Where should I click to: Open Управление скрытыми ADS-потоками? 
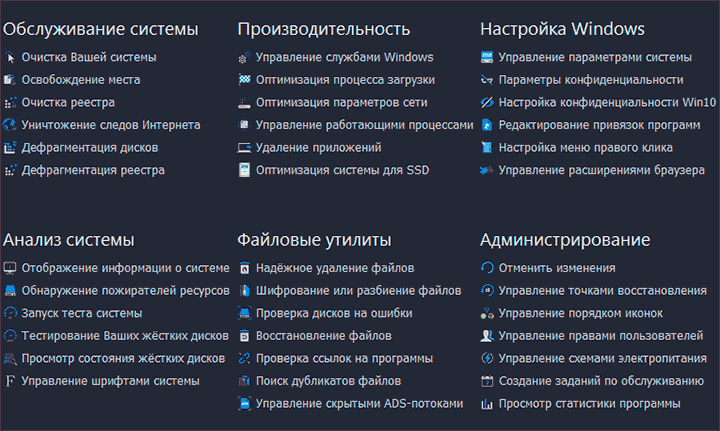pyautogui.click(x=360, y=404)
